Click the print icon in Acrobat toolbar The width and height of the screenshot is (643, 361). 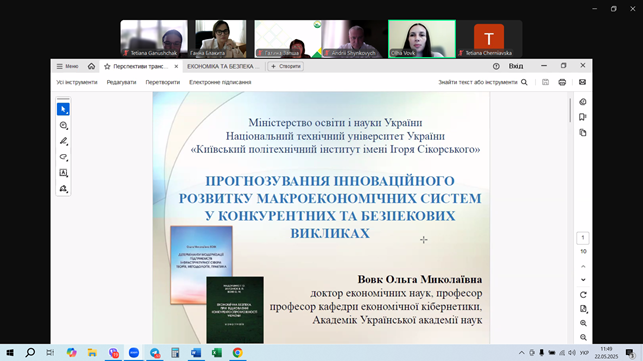pyautogui.click(x=562, y=82)
